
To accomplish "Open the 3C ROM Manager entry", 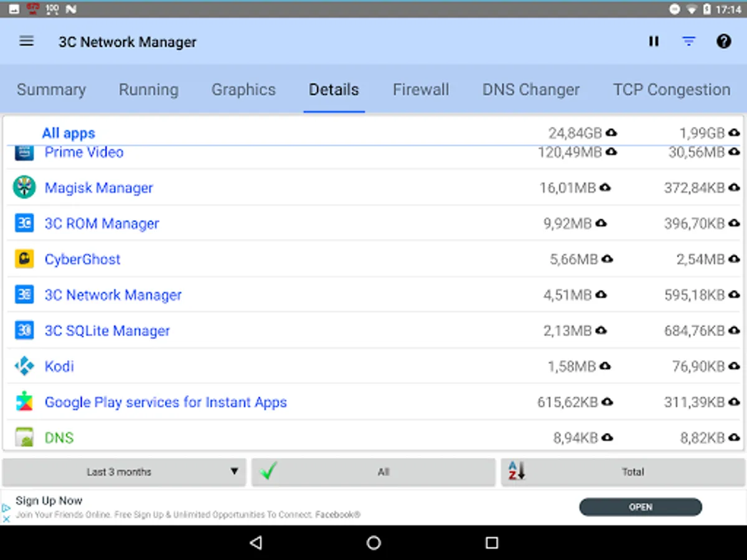I will 102,223.
